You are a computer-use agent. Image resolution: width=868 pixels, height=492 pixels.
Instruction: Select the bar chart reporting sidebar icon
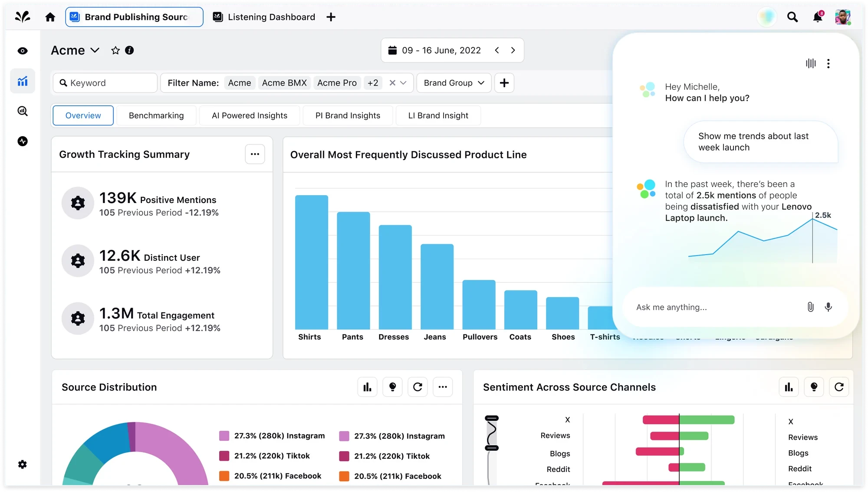coord(23,81)
